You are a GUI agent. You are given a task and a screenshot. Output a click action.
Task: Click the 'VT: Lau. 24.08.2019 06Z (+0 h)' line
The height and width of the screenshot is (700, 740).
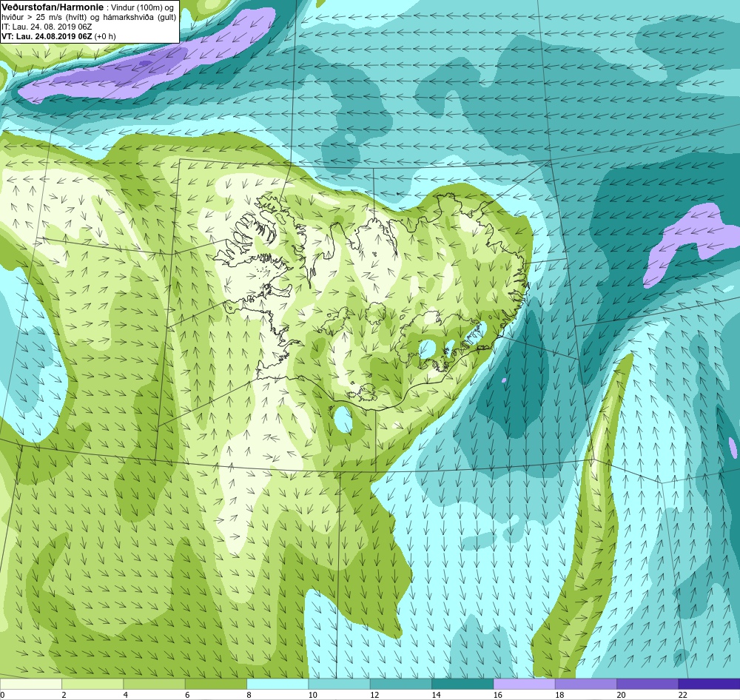[58, 36]
